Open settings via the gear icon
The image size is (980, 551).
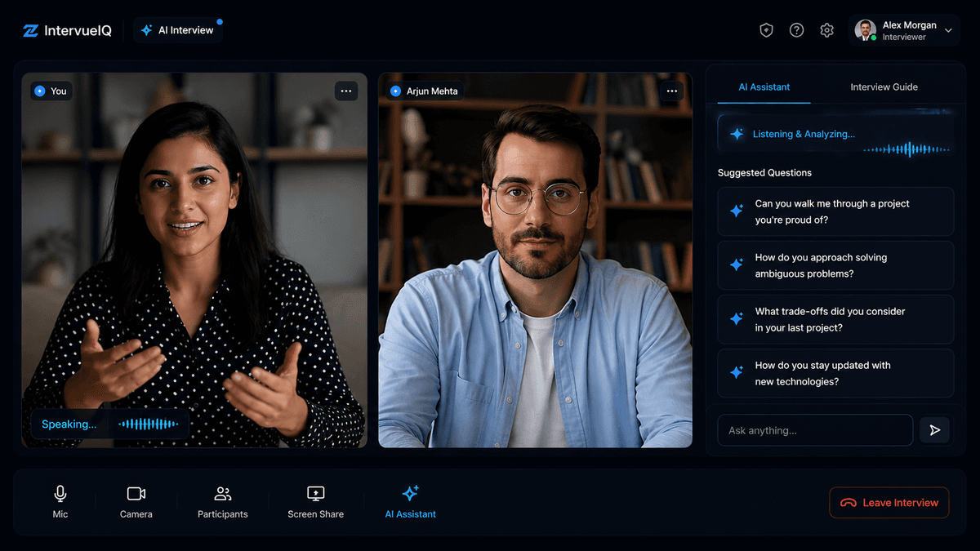pyautogui.click(x=826, y=30)
